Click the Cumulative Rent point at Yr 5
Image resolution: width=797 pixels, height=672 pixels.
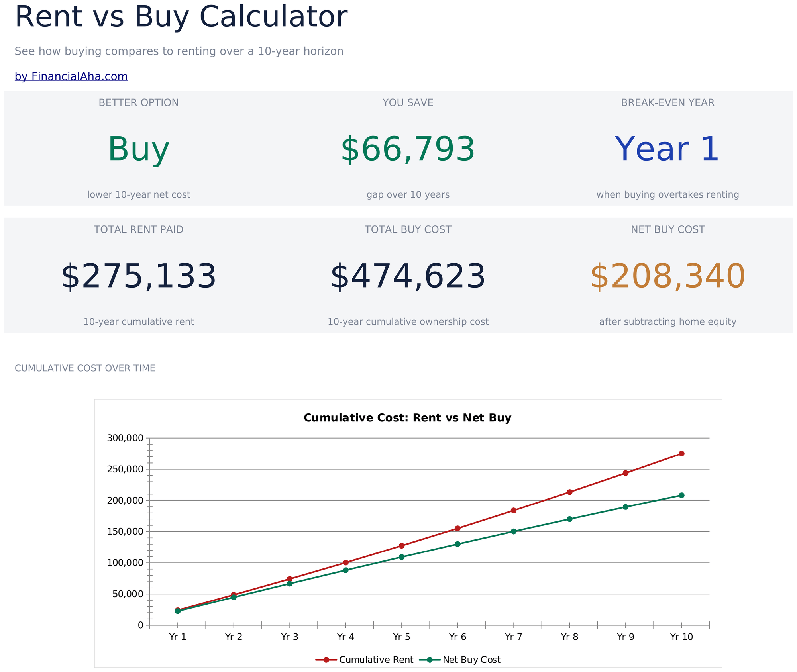click(402, 546)
